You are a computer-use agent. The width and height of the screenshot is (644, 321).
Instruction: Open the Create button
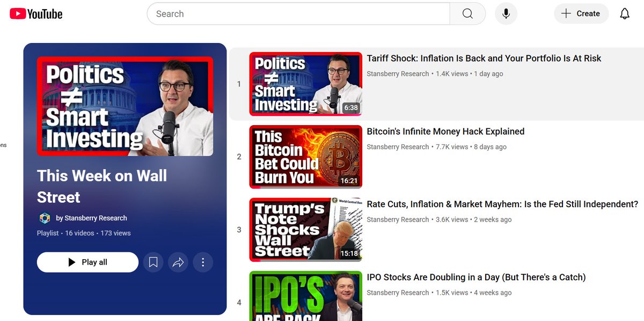pyautogui.click(x=581, y=14)
